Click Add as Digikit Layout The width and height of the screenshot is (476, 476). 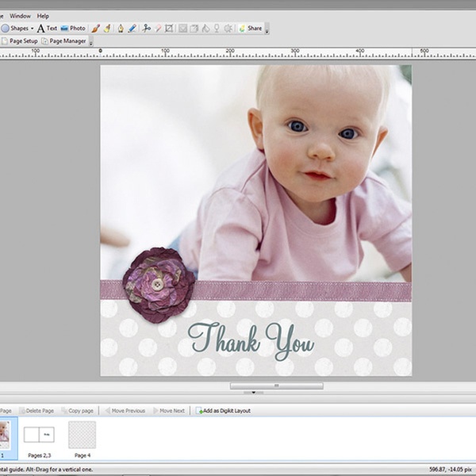tap(223, 410)
